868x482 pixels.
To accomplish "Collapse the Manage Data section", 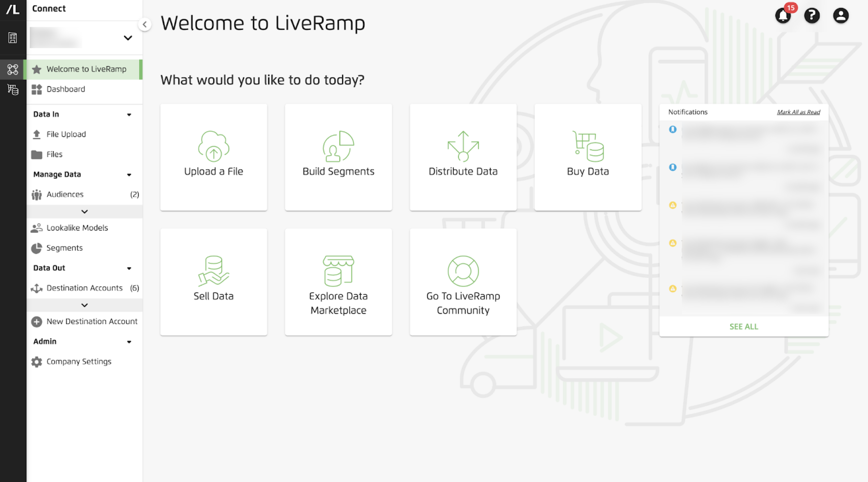I will coord(129,175).
